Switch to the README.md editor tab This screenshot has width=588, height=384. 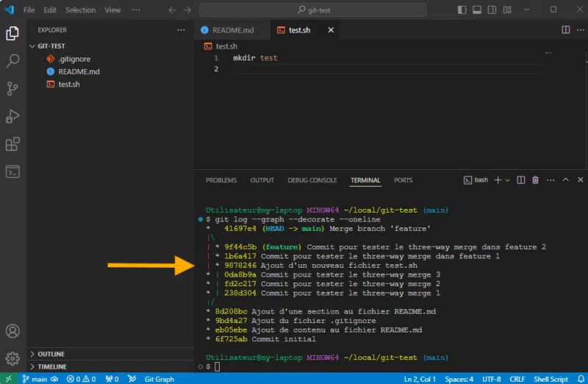(227, 30)
